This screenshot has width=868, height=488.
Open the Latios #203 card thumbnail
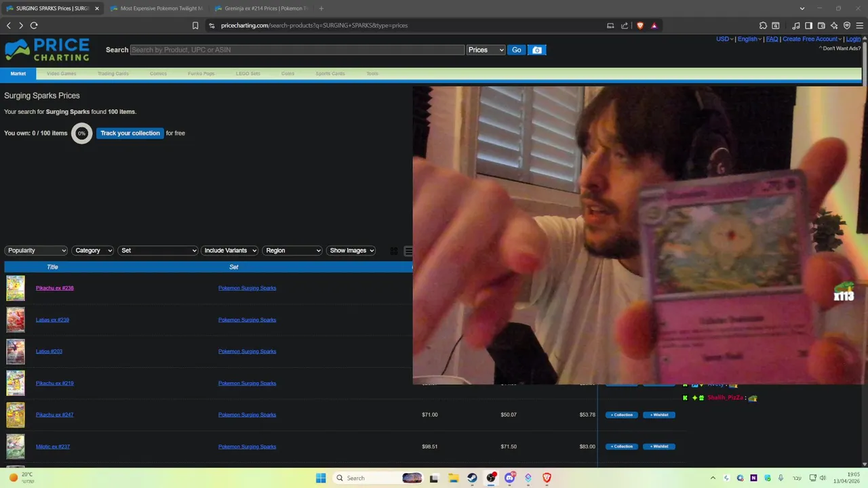click(16, 351)
